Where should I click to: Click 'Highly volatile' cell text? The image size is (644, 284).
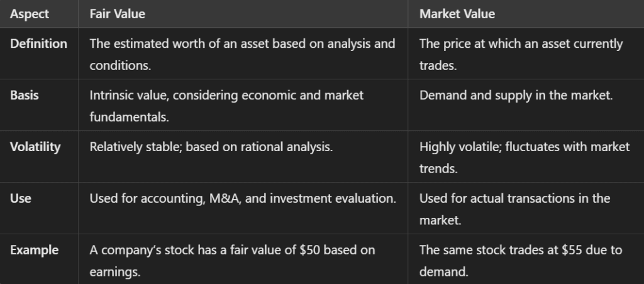coord(525,157)
